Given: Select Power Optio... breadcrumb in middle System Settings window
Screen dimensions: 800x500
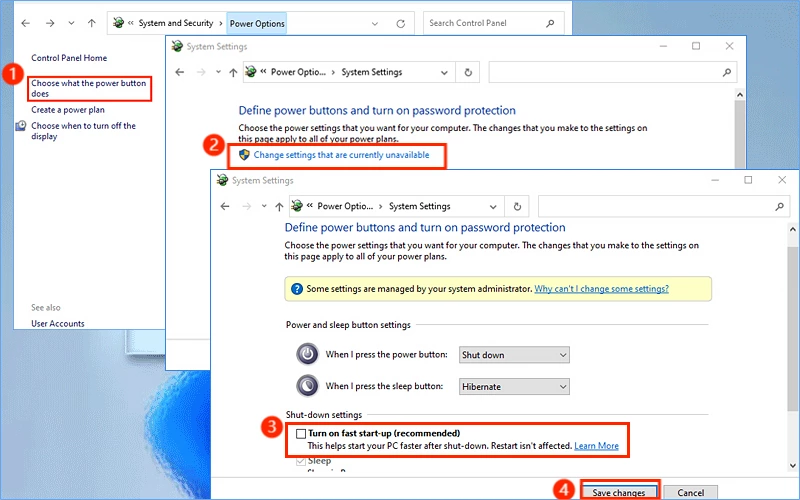Looking at the screenshot, I should [x=298, y=72].
